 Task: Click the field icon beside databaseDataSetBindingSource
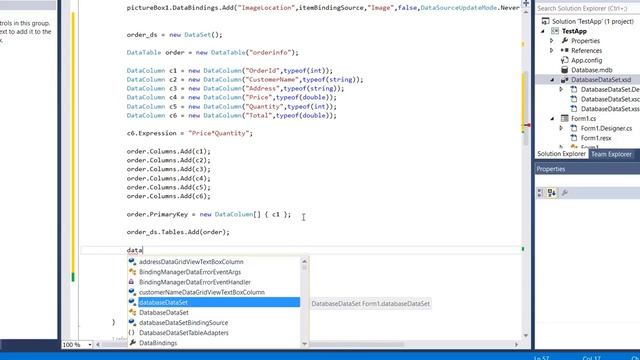coord(132,322)
